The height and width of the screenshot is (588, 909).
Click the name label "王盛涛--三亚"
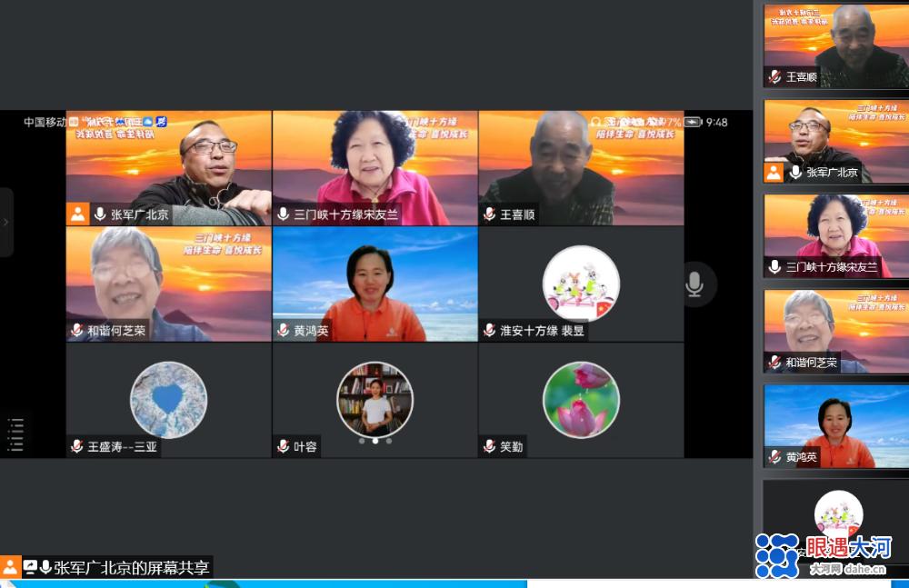pos(122,446)
